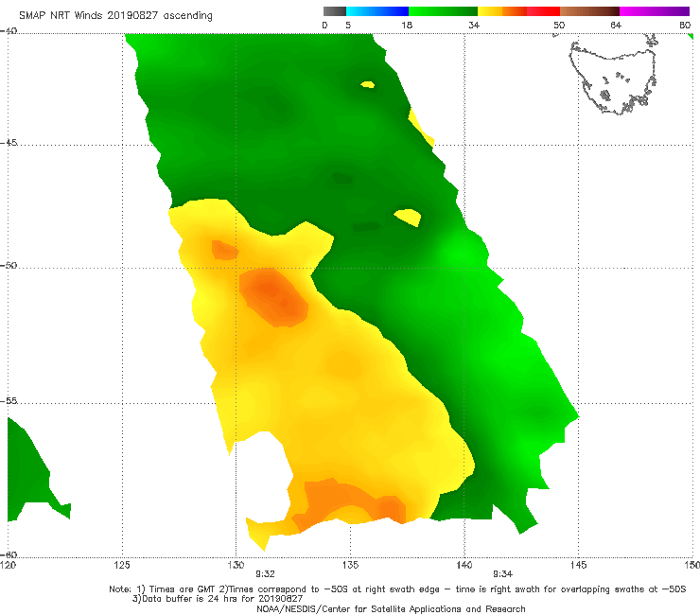Click the '135' longitude axis label
Screen dimensions: 700x615
350,565
